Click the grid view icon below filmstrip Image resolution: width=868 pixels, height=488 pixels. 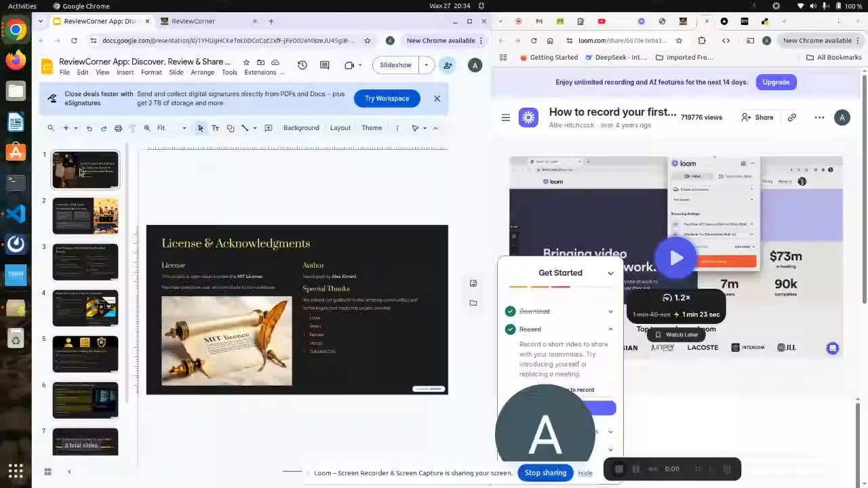(x=47, y=472)
